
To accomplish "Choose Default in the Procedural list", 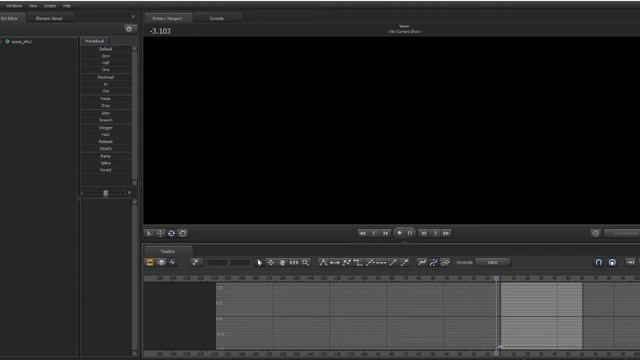I will tap(106, 49).
